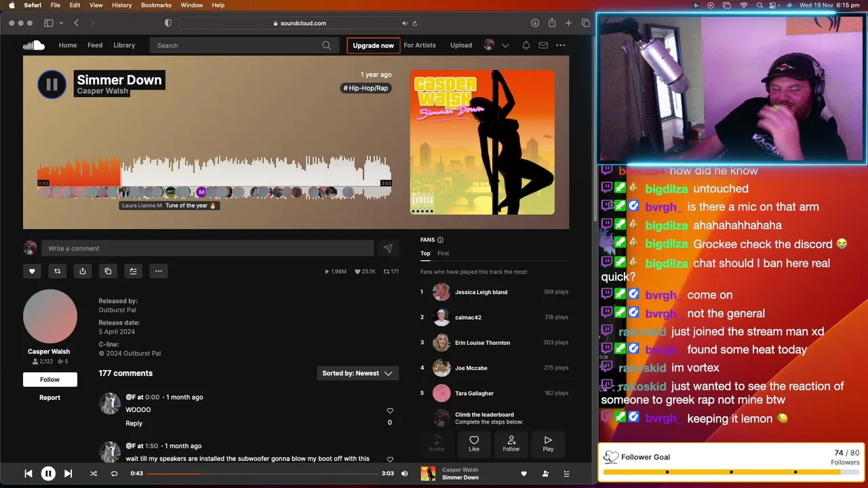Expand Safari sidebar options chevron
The width and height of the screenshot is (868, 488).
tap(61, 23)
